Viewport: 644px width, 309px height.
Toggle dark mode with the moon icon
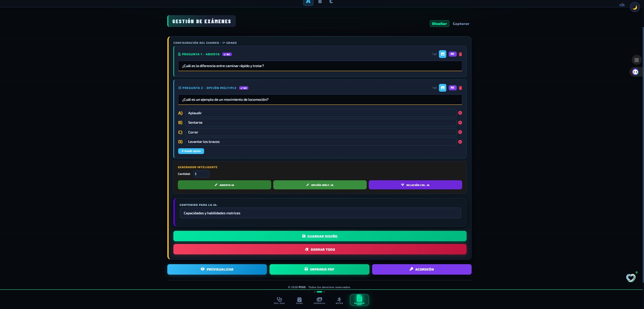(x=635, y=7)
